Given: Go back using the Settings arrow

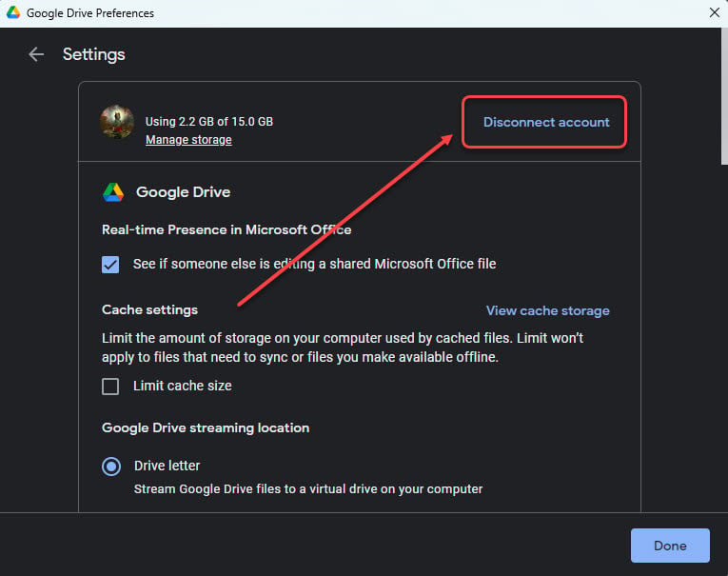Looking at the screenshot, I should coord(36,54).
